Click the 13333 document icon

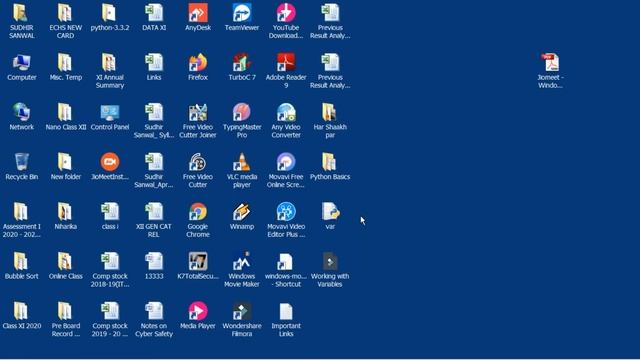pyautogui.click(x=154, y=262)
